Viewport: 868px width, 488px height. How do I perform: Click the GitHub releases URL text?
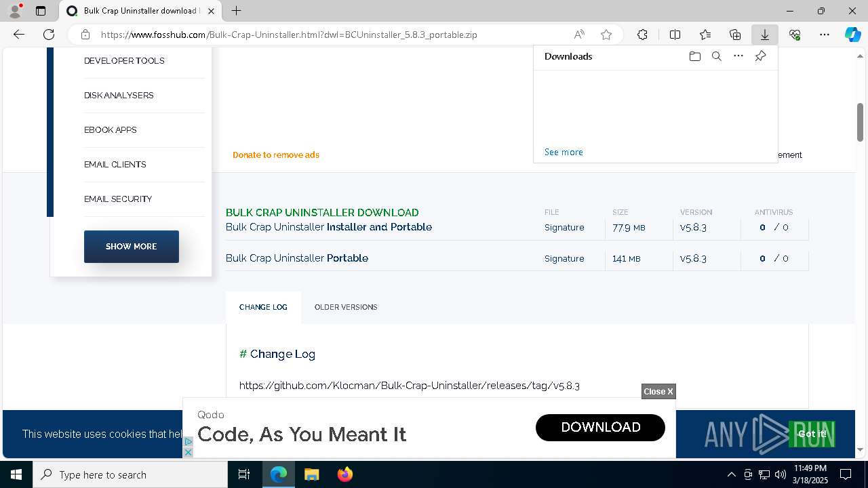pos(410,386)
